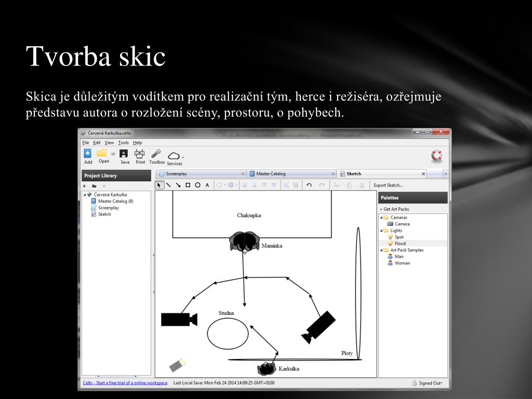Image resolution: width=532 pixels, height=399 pixels.
Task: Open the File menu
Action: pos(86,143)
